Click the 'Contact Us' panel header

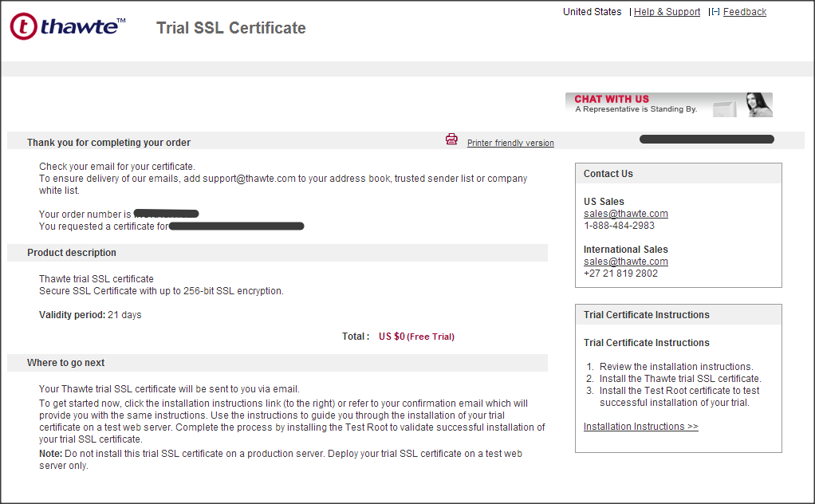click(679, 174)
